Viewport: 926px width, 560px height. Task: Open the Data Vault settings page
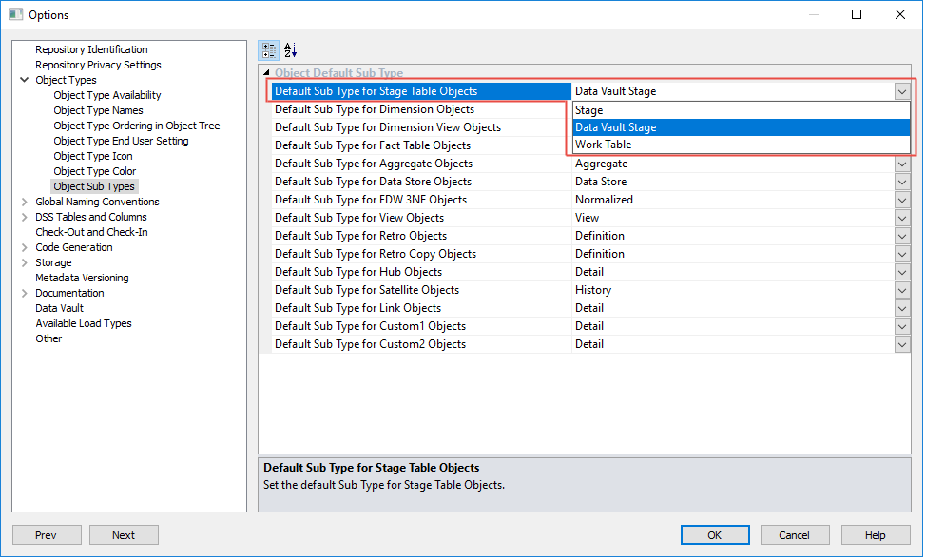[x=59, y=308]
